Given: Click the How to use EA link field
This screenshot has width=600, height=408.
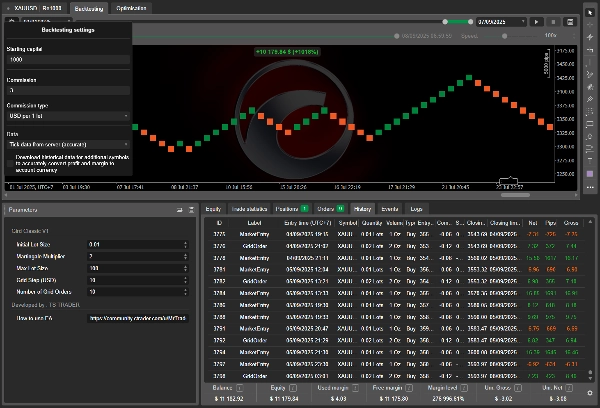Looking at the screenshot, I should (x=138, y=318).
